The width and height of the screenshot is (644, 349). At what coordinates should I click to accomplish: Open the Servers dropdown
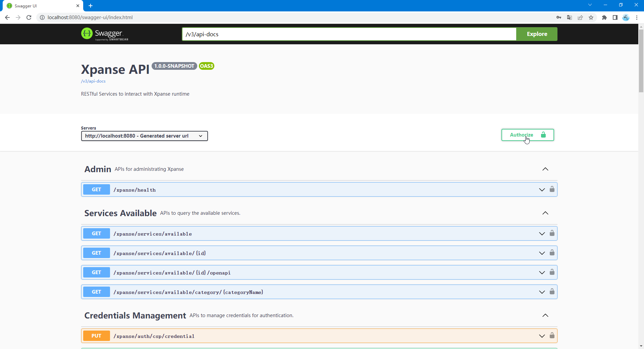(145, 136)
